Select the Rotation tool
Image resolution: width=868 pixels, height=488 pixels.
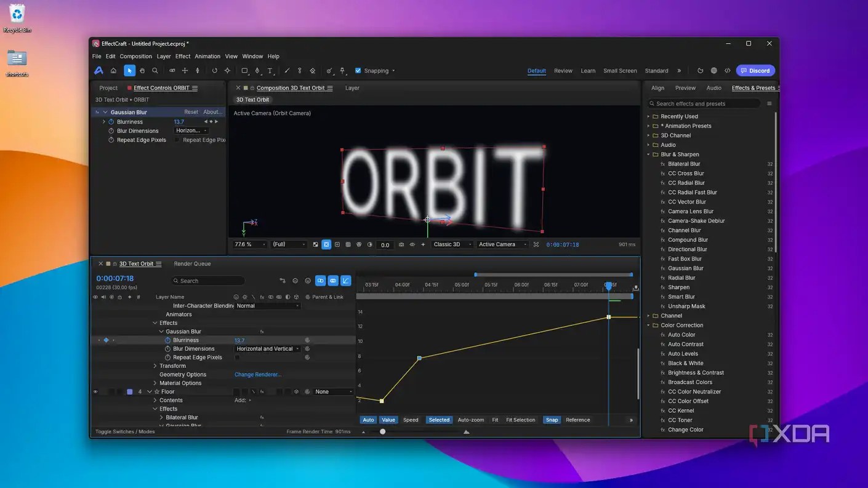214,71
